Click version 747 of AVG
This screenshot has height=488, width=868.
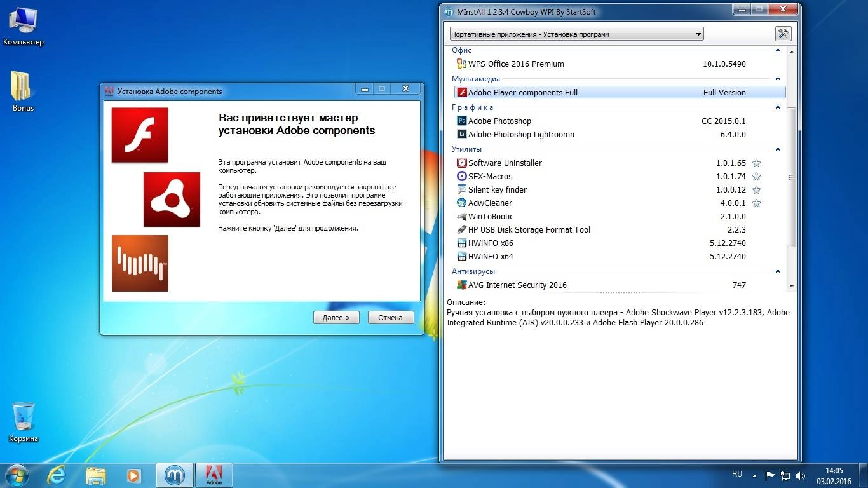pos(739,285)
